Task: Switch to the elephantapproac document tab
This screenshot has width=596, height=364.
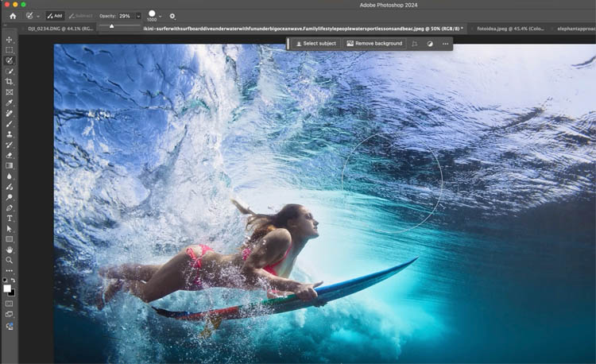Action: coord(576,29)
